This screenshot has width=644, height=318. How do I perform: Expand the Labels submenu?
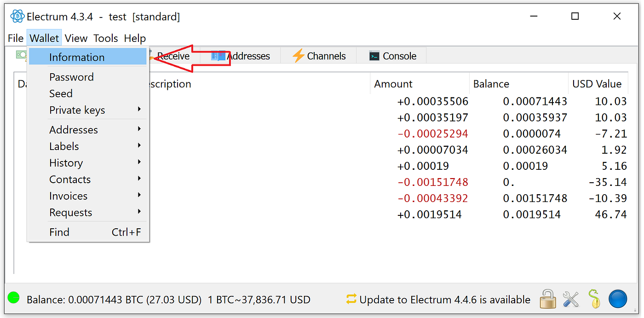point(88,146)
